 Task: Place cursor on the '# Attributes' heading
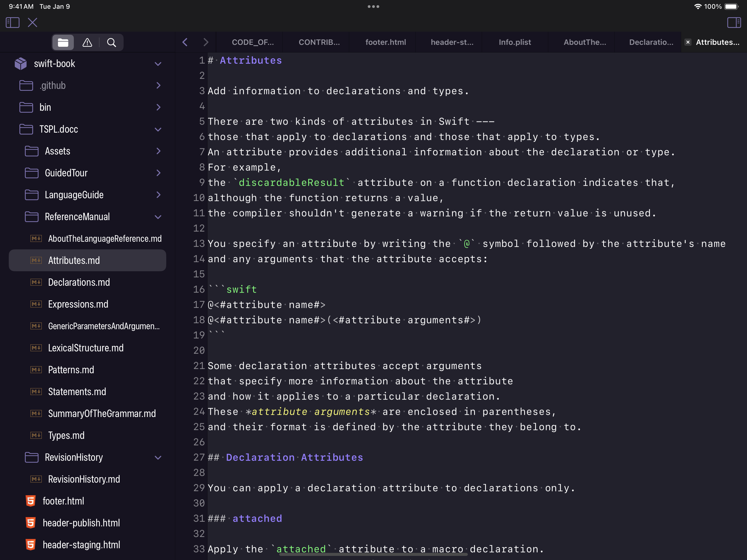(x=244, y=60)
